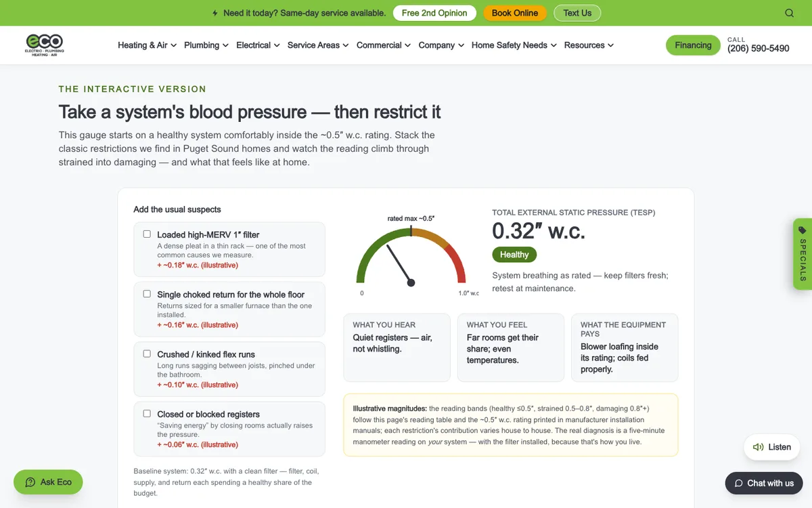This screenshot has height=508, width=812.
Task: Click the 0.32″ w.c. reading
Action: point(539,231)
